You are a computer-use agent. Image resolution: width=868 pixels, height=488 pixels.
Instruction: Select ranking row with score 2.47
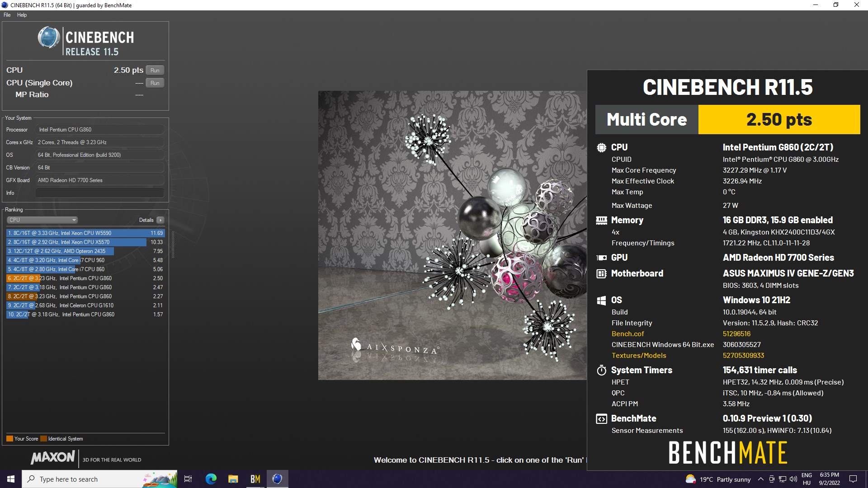tap(85, 287)
